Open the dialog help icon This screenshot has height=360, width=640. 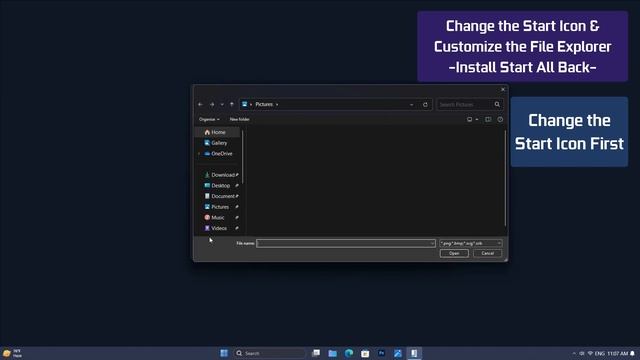[500, 119]
